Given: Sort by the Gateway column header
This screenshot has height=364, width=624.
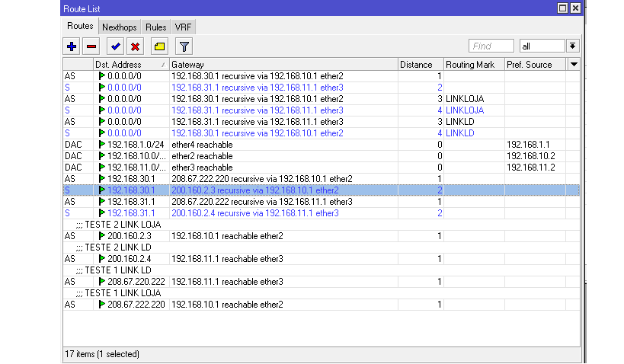Looking at the screenshot, I should 283,65.
